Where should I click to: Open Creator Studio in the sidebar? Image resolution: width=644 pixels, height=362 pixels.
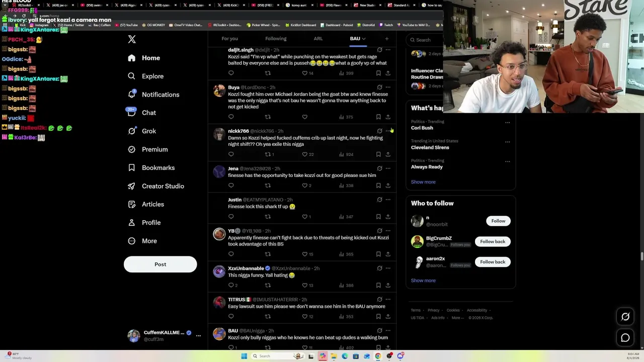click(156, 186)
